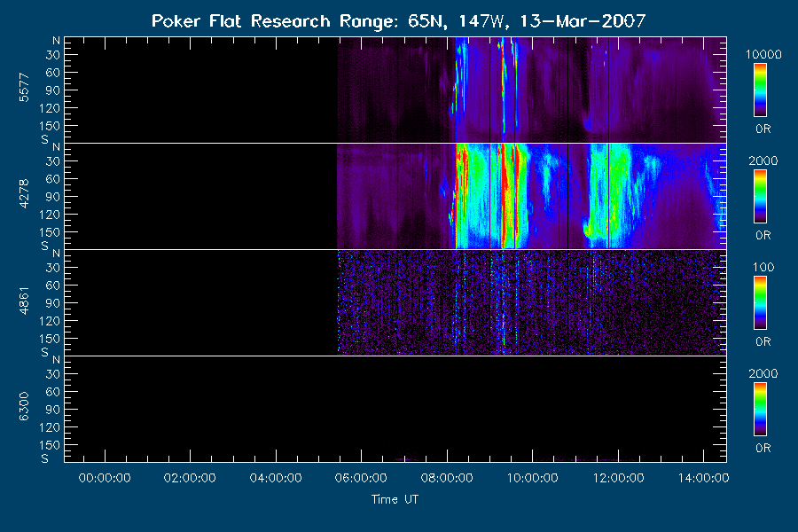The height and width of the screenshot is (532, 798).
Task: Click the 60 tick label on 6300 axis
Action: 53,392
